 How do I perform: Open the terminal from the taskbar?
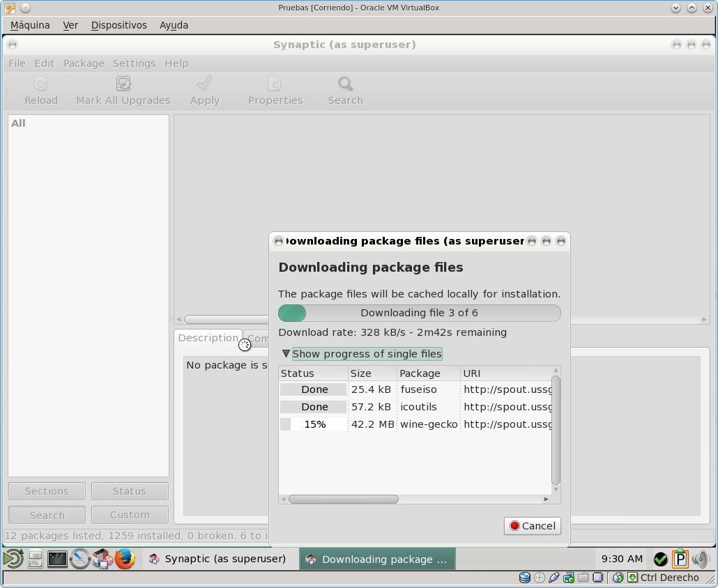tap(57, 559)
